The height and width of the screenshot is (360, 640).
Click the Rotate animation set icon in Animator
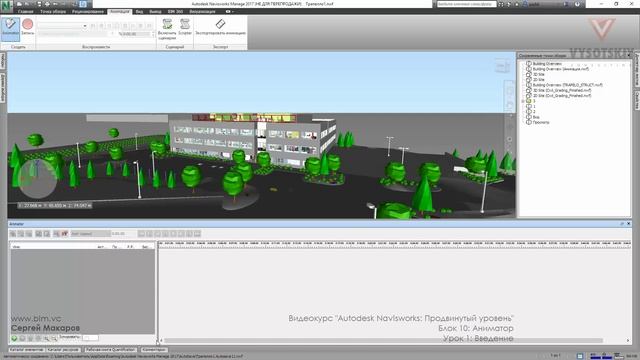21,234
